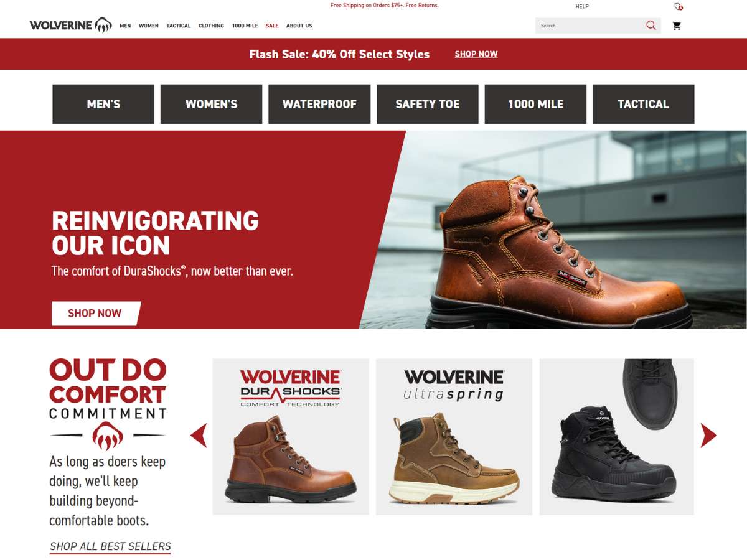Advance carousel with right red arrow

[x=708, y=436]
